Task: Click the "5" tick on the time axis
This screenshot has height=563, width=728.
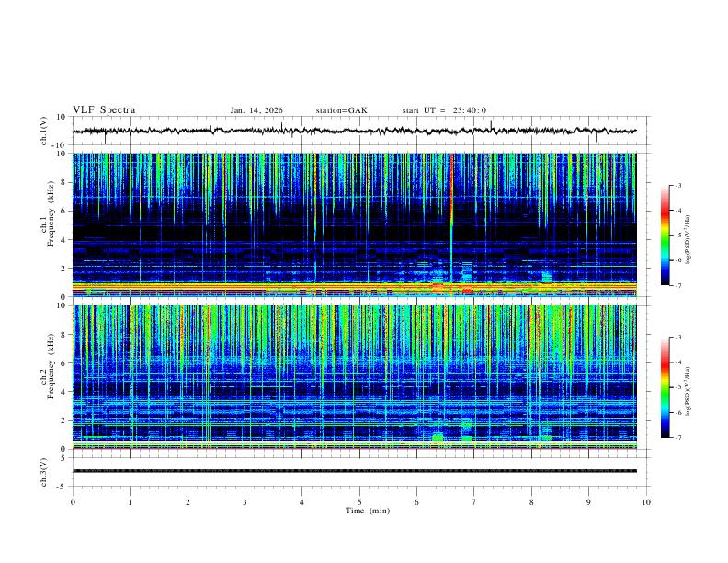Action: tap(359, 502)
